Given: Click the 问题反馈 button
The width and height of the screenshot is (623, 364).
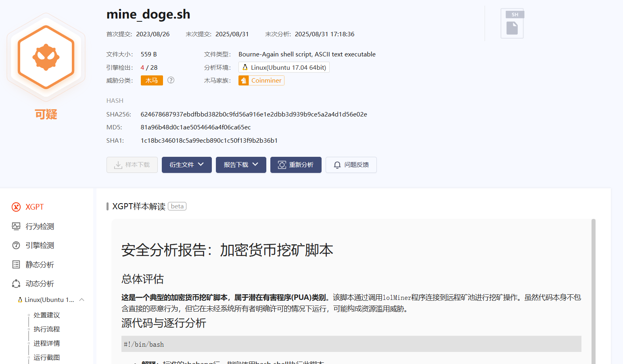Looking at the screenshot, I should click(x=351, y=165).
